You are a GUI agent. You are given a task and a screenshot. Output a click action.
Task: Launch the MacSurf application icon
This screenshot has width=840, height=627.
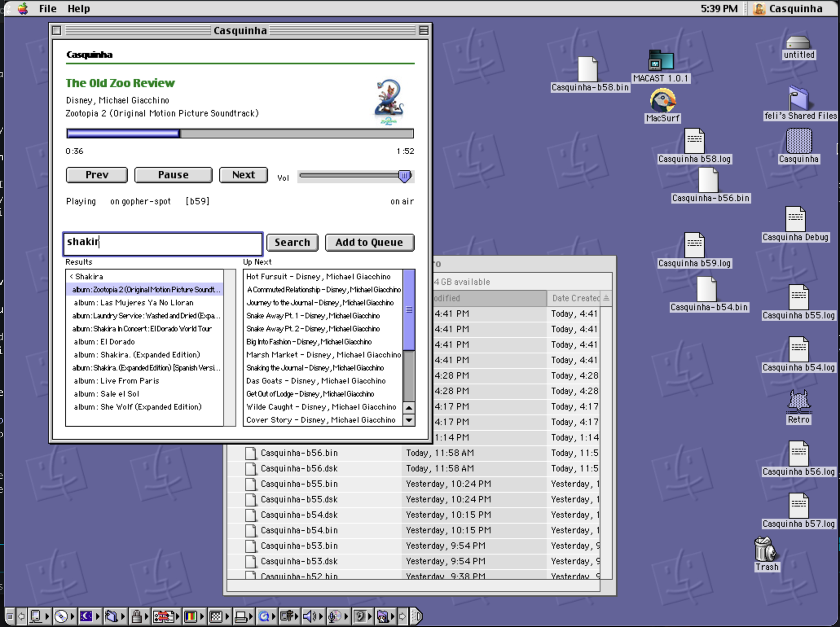click(x=663, y=101)
